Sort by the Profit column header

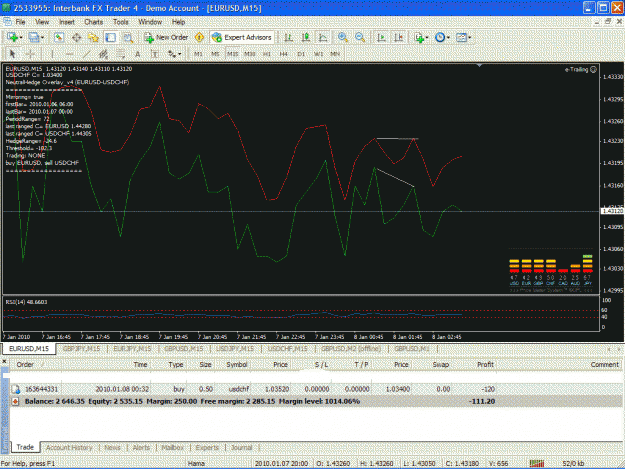click(x=485, y=364)
